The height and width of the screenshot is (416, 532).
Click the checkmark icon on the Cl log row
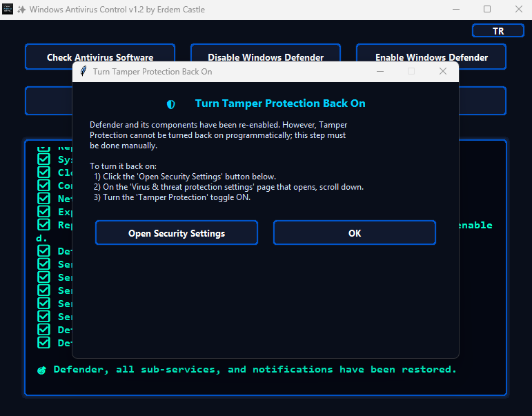pos(43,172)
